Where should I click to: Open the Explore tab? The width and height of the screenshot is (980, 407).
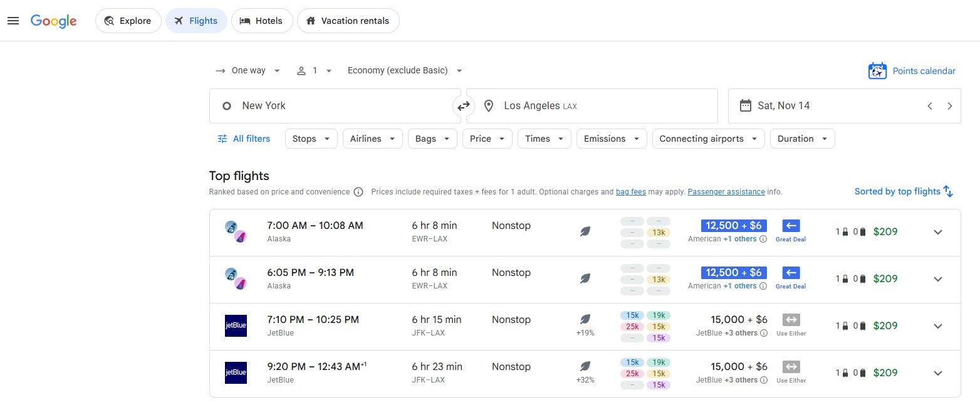[x=128, y=21]
